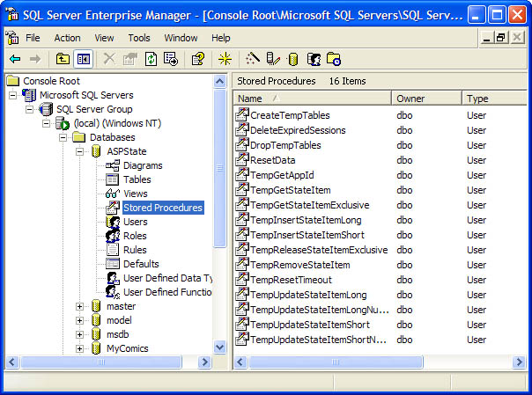Select the User Defined Functions node
532x395 pixels.
point(167,292)
